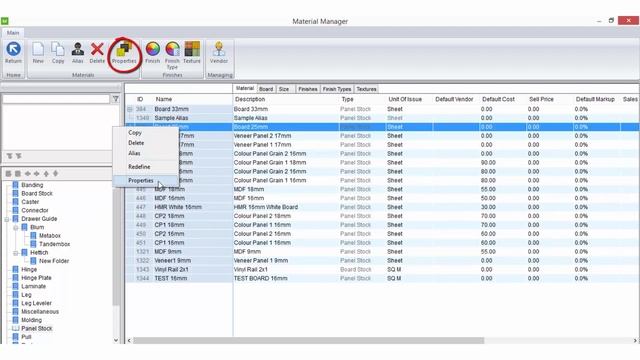Collapse the Board 33mm row group
The width and height of the screenshot is (640, 360).
point(130,109)
